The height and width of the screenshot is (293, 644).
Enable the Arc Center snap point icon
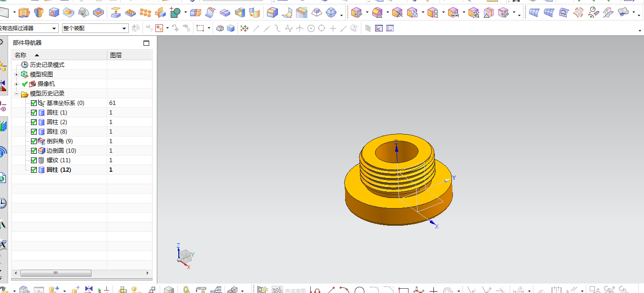311,29
